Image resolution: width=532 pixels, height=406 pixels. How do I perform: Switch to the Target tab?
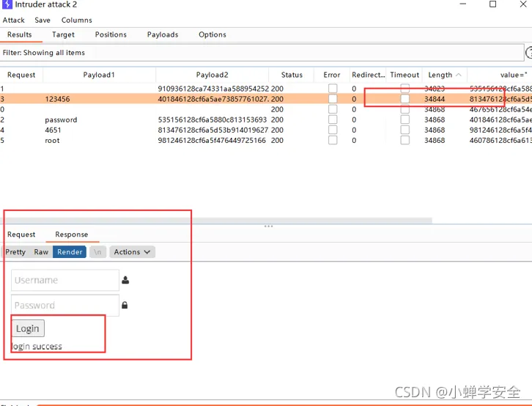[63, 34]
